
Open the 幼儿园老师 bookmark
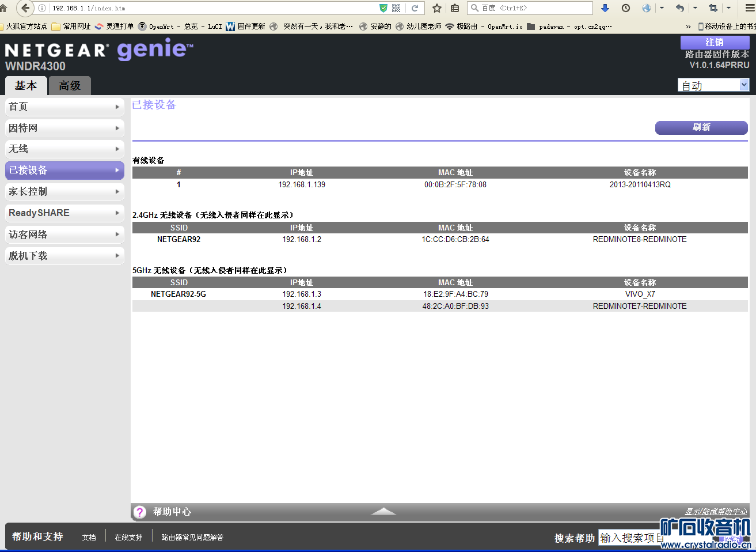click(419, 27)
